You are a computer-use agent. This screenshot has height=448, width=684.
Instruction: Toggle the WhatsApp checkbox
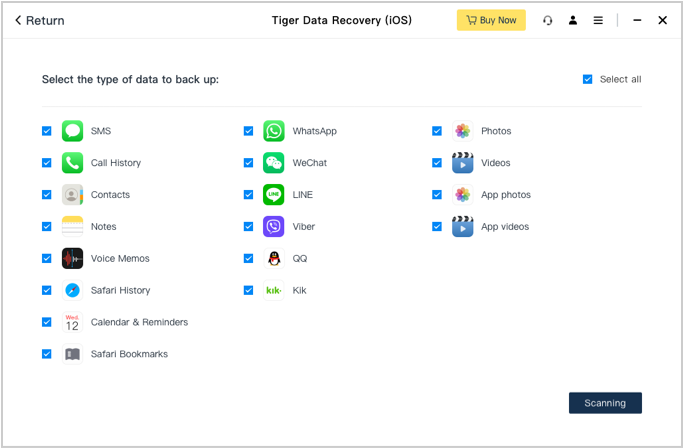pyautogui.click(x=248, y=131)
